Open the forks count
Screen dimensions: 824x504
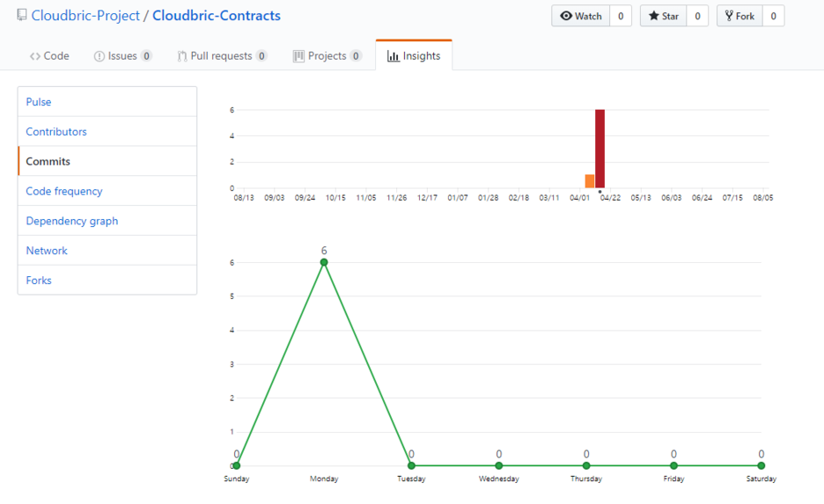[774, 16]
